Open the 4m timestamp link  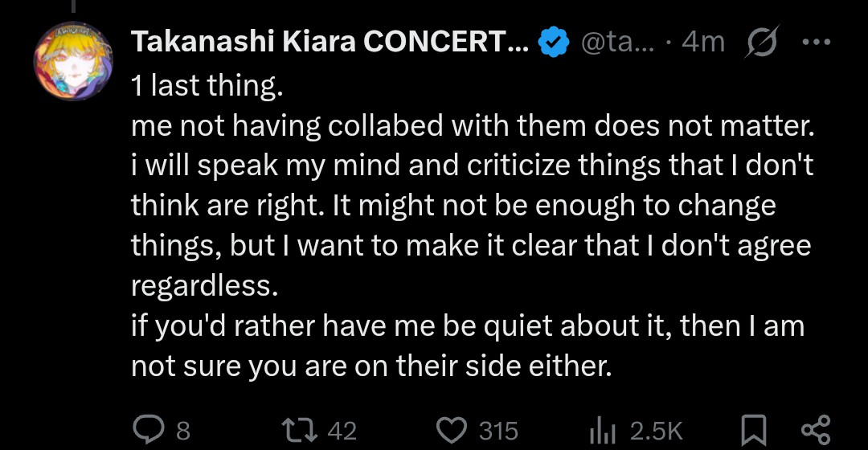[703, 42]
